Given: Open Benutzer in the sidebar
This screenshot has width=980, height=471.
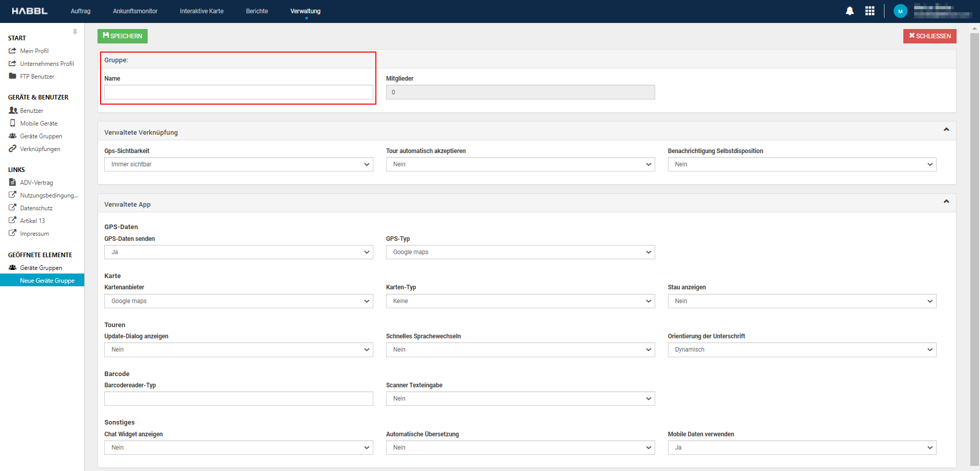Looking at the screenshot, I should click(x=31, y=111).
